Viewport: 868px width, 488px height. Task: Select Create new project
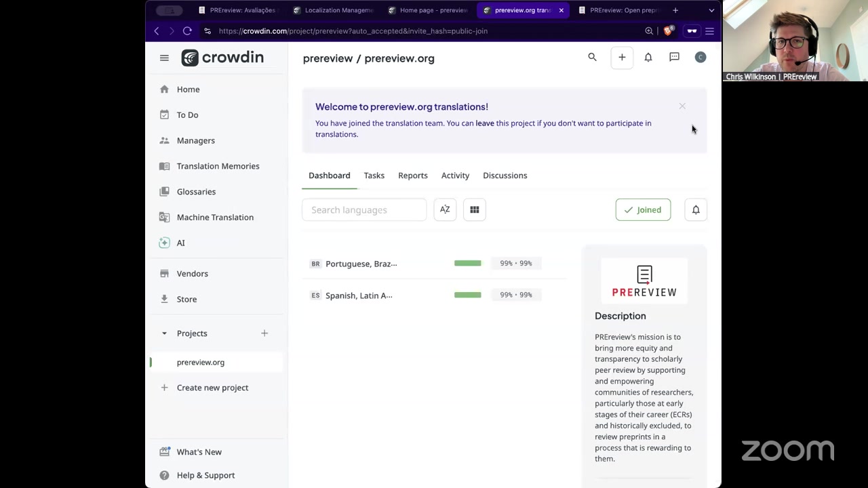pos(212,388)
